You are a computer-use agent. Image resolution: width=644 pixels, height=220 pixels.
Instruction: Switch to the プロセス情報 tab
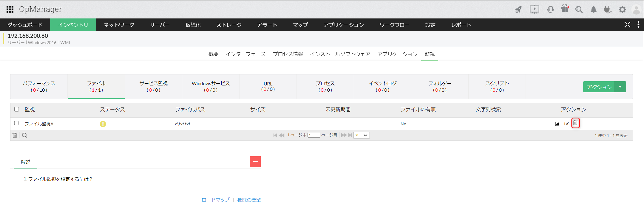[288, 54]
